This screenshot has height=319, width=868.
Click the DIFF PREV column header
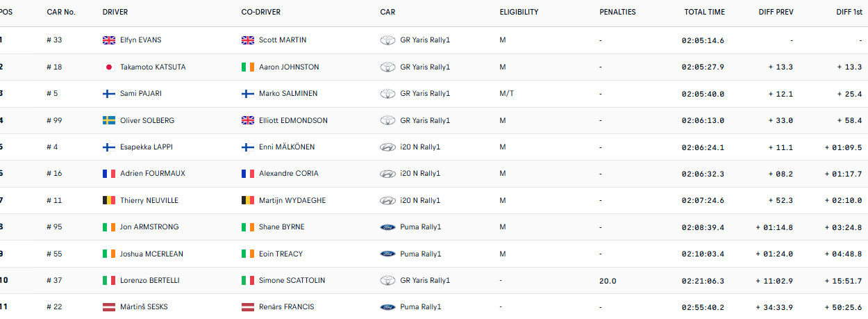point(776,13)
